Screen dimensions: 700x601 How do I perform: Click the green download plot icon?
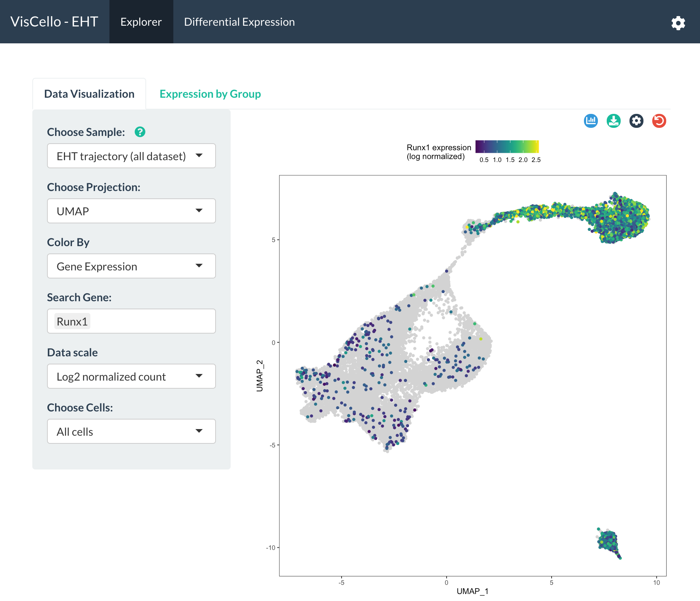click(x=614, y=121)
